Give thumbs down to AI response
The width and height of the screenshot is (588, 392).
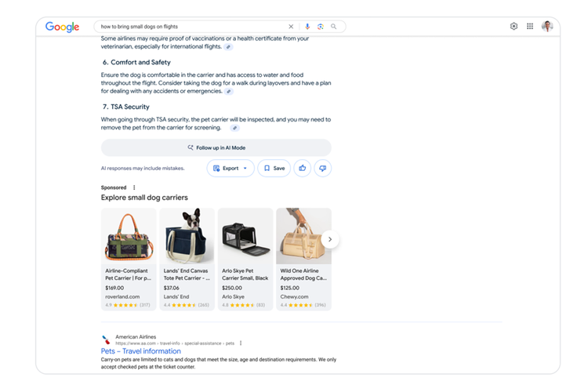click(322, 168)
